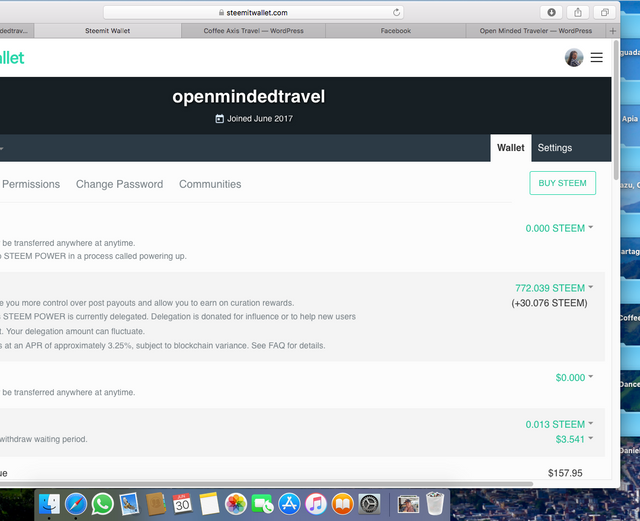
Task: Select the Wallet page tab
Action: point(511,148)
